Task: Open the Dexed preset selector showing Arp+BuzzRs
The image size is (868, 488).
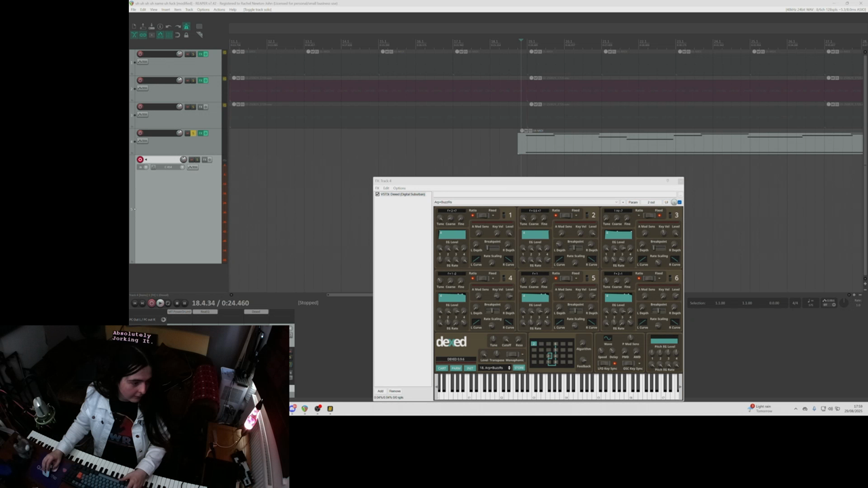Action: click(x=494, y=368)
